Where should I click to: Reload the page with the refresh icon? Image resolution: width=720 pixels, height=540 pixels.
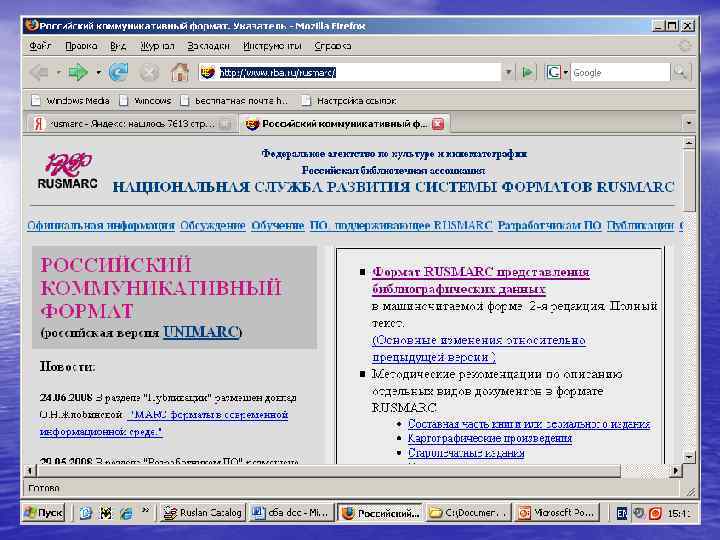(x=118, y=72)
